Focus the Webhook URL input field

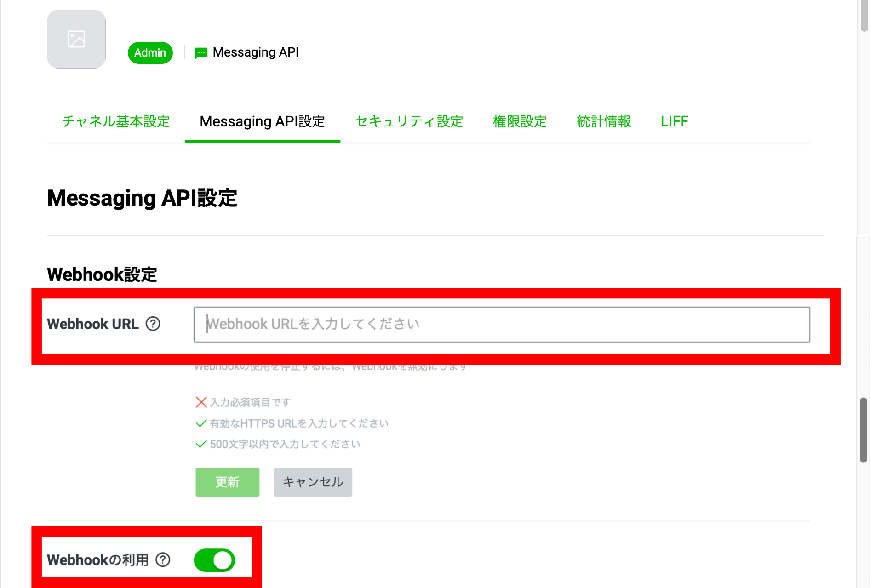point(502,325)
